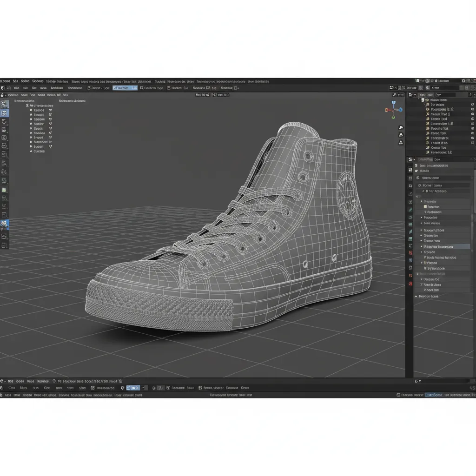Hide the first mesh object in the Outliner

[x=472, y=105]
